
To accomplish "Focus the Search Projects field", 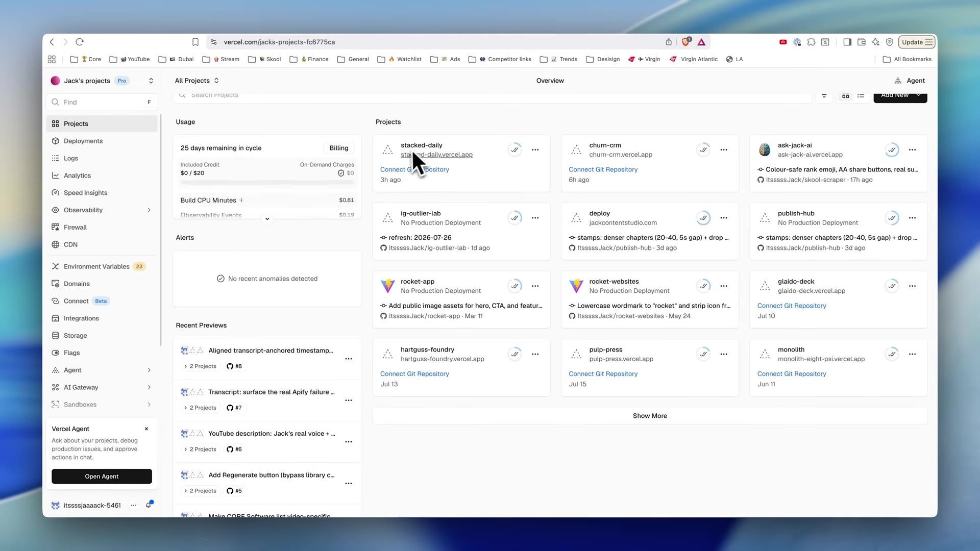I will (492, 96).
